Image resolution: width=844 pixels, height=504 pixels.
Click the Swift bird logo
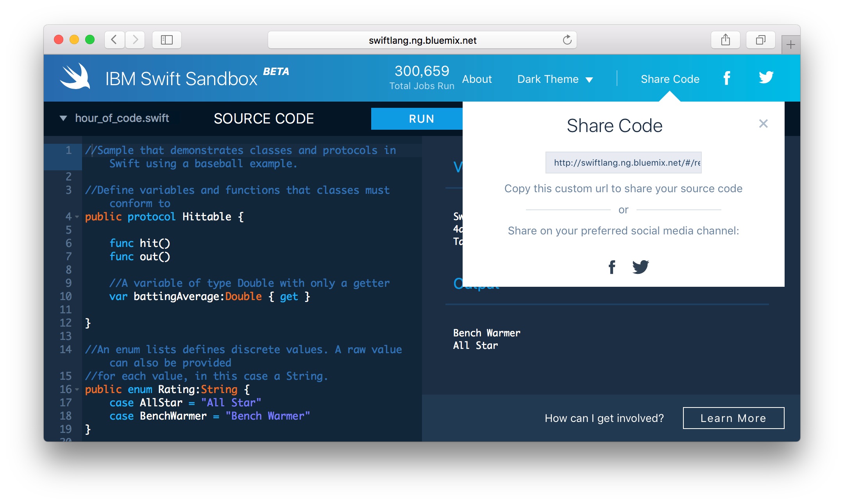75,77
